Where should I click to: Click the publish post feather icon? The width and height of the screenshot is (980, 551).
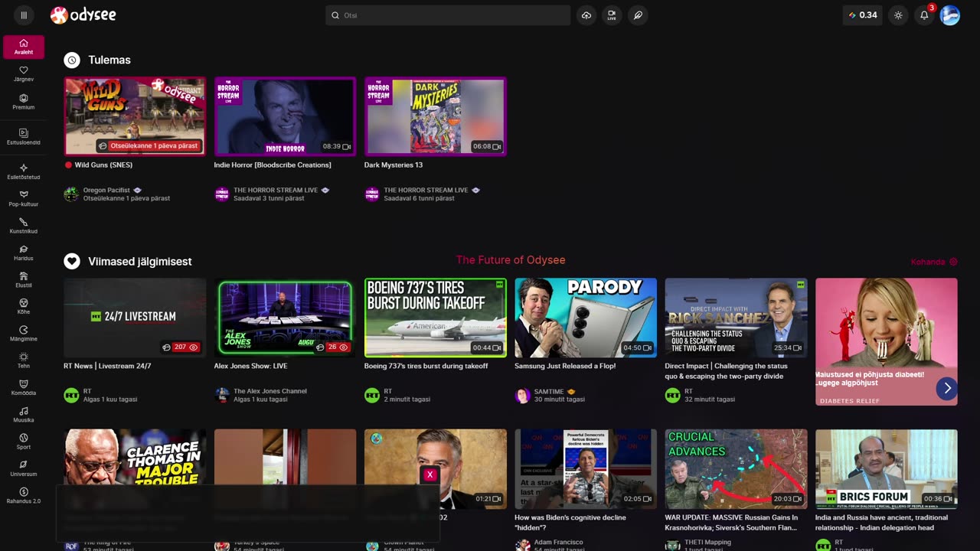638,15
